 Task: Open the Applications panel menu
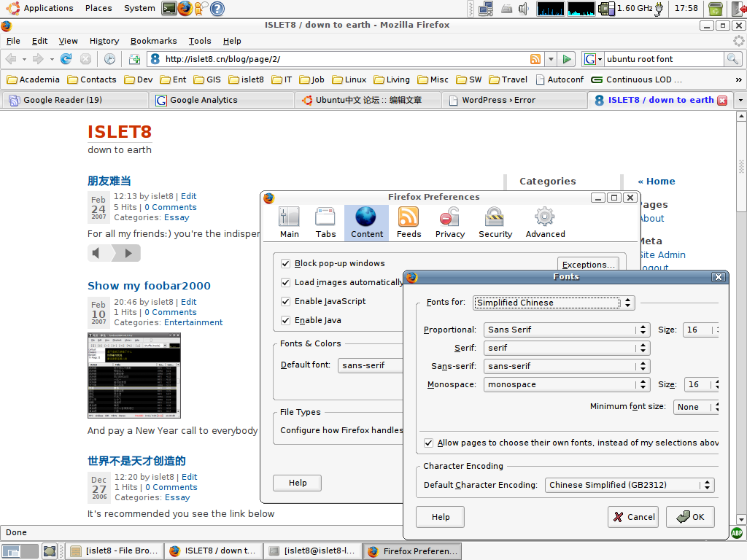coord(41,8)
